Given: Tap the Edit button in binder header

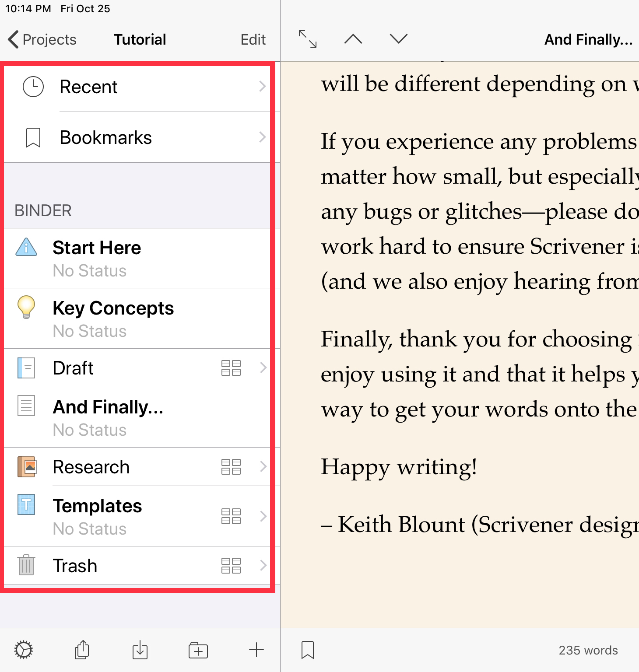Looking at the screenshot, I should click(x=253, y=39).
